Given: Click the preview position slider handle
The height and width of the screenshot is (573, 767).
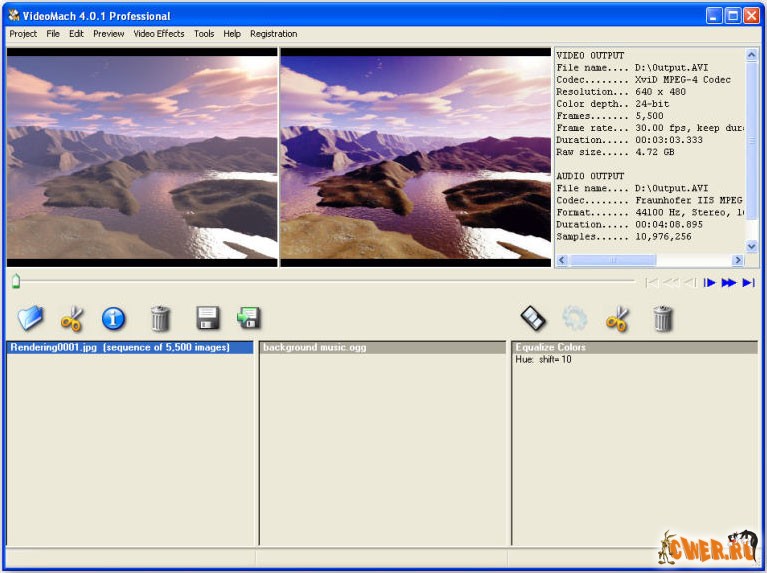Looking at the screenshot, I should (x=15, y=282).
